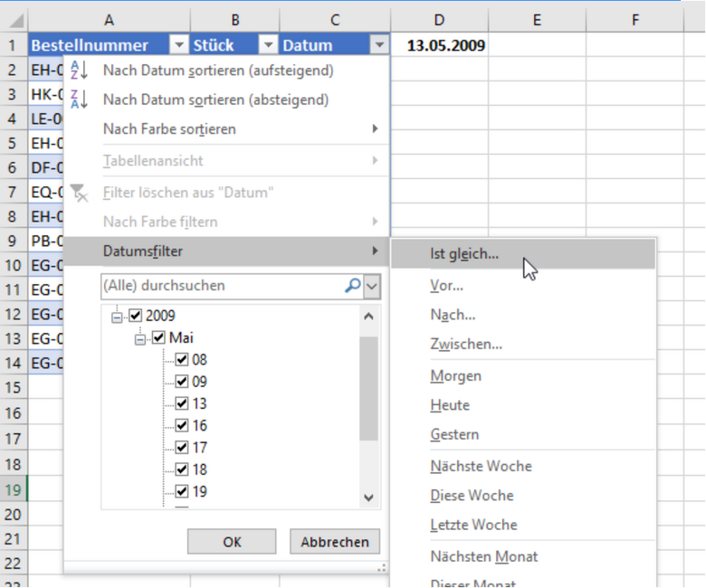
Task: Toggle the Mai month checkbox
Action: [159, 337]
